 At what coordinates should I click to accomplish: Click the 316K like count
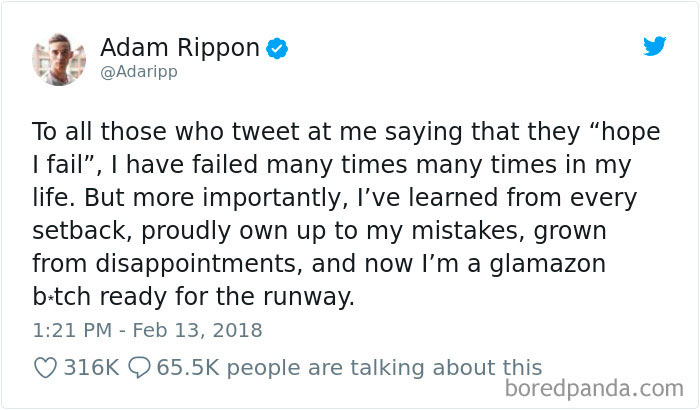(92, 368)
